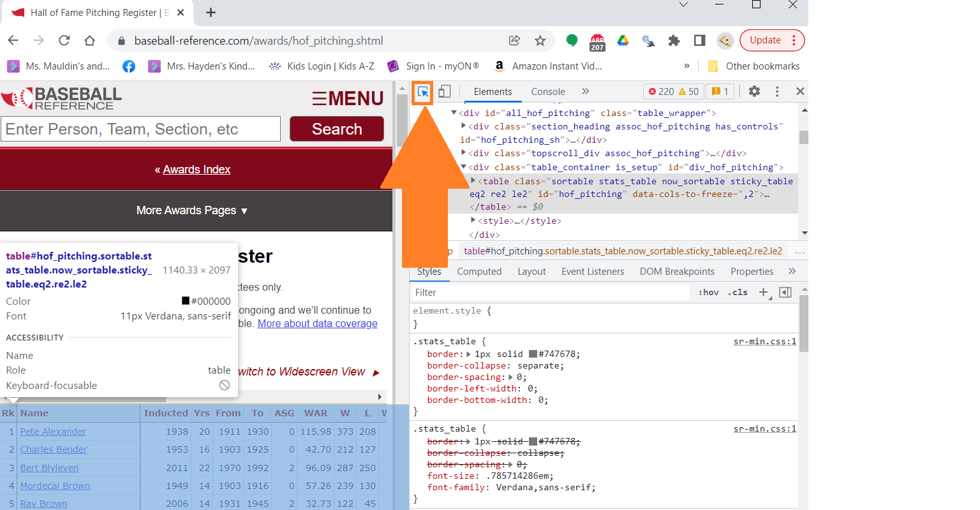Open Amazon Instant Video bookmark
Image resolution: width=980 pixels, height=510 pixels.
548,66
